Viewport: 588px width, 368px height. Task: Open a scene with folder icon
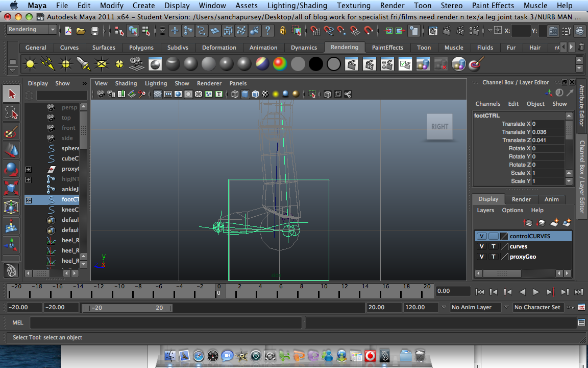tap(81, 31)
